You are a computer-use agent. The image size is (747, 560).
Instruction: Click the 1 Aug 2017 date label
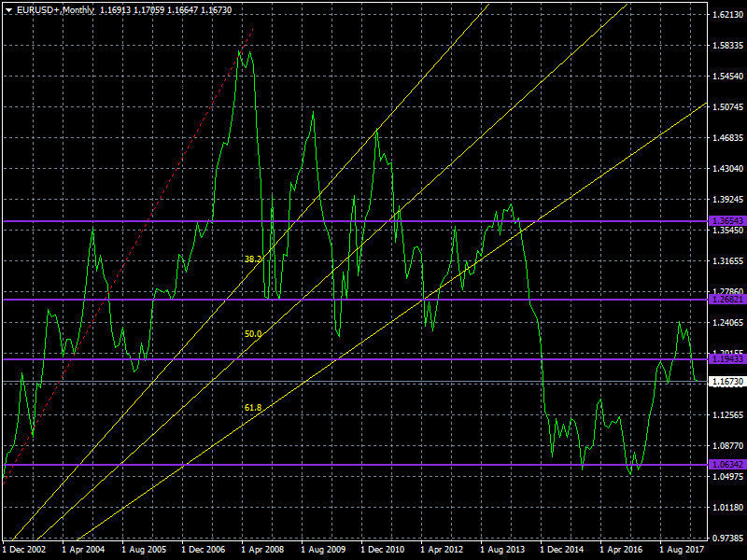point(682,550)
